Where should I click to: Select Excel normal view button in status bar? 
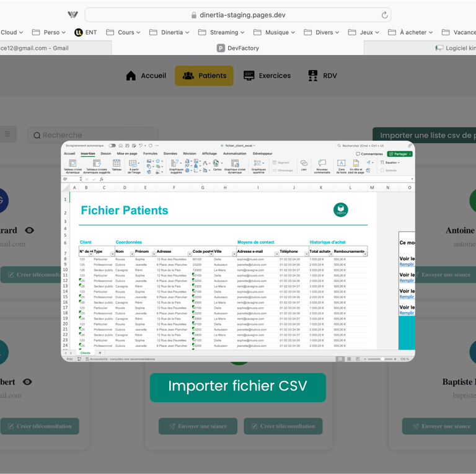point(340,359)
